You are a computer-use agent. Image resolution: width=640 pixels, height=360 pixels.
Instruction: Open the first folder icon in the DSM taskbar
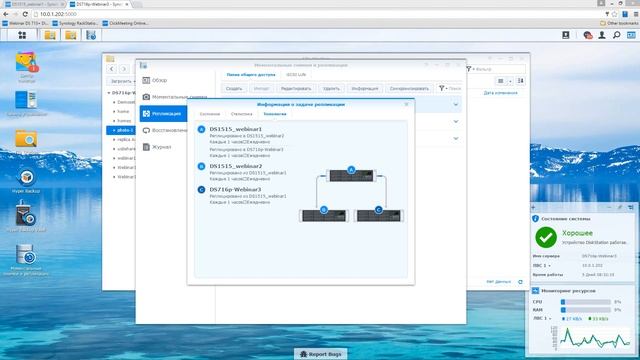coord(50,36)
